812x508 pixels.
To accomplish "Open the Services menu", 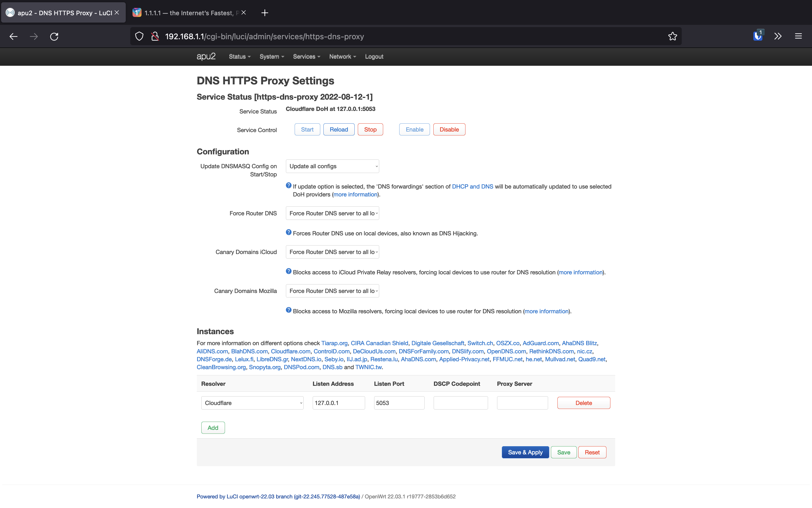I will 307,56.
